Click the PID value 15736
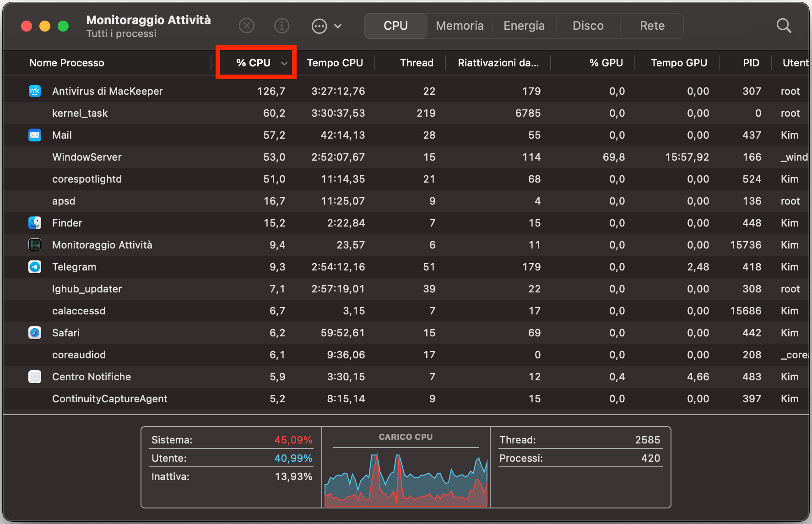The image size is (812, 524). pos(746,245)
